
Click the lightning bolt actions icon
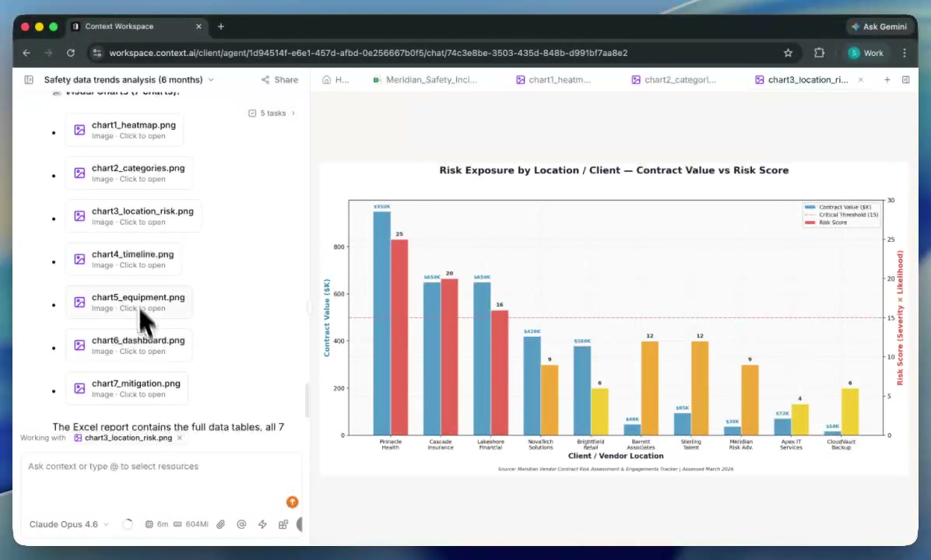[x=262, y=524]
